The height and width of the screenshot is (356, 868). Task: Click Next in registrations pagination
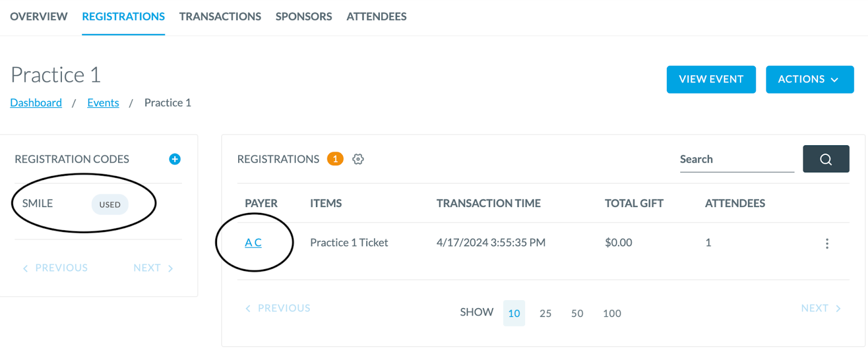click(x=821, y=308)
